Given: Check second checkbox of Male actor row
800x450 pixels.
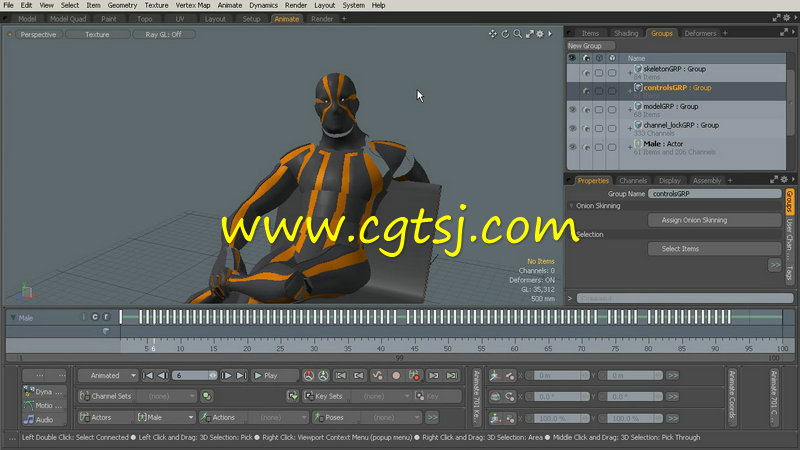Looking at the screenshot, I should point(612,147).
